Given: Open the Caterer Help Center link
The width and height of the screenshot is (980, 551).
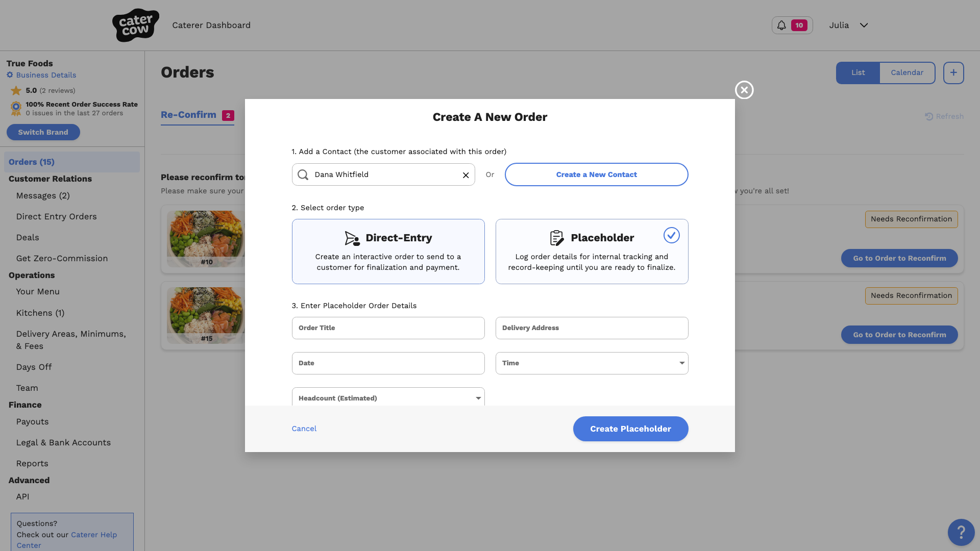Looking at the screenshot, I should [94, 535].
